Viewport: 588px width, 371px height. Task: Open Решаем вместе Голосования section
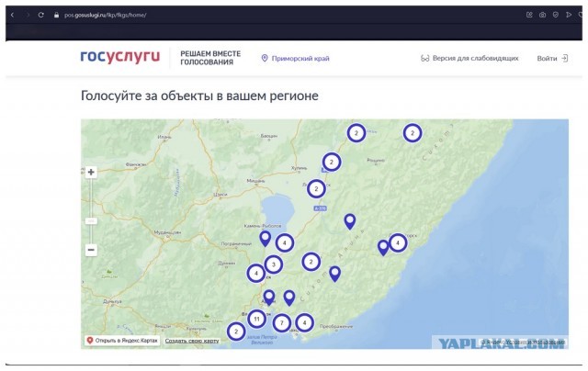click(x=210, y=58)
